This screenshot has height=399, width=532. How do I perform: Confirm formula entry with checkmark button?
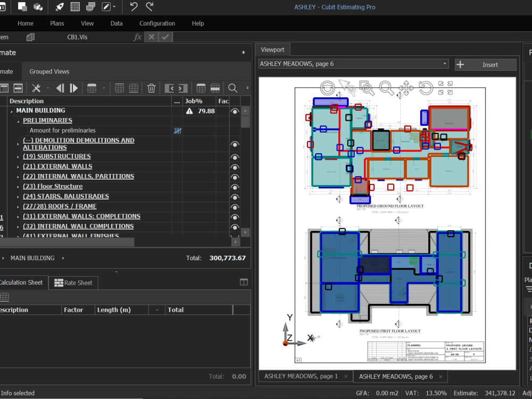click(165, 37)
